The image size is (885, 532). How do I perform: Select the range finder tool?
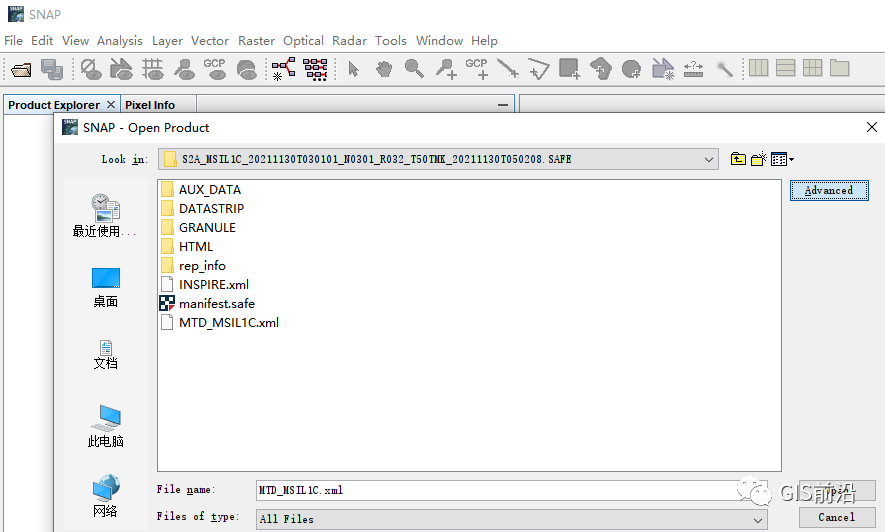coord(693,69)
